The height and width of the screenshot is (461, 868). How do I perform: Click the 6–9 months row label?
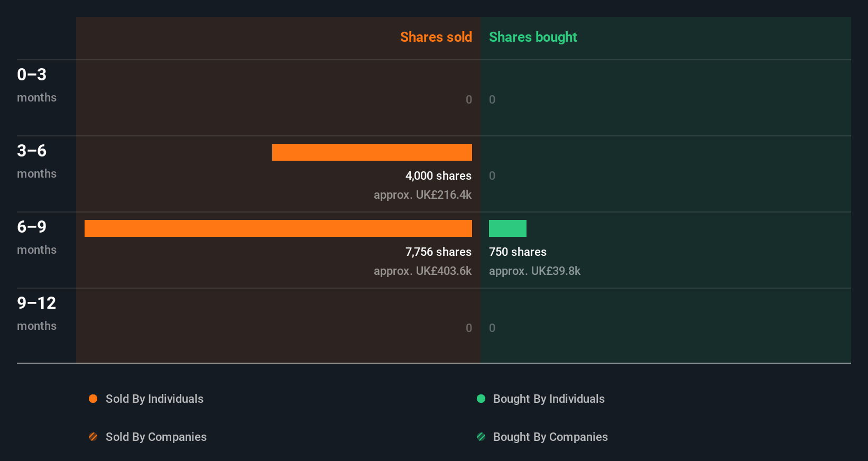pos(36,237)
